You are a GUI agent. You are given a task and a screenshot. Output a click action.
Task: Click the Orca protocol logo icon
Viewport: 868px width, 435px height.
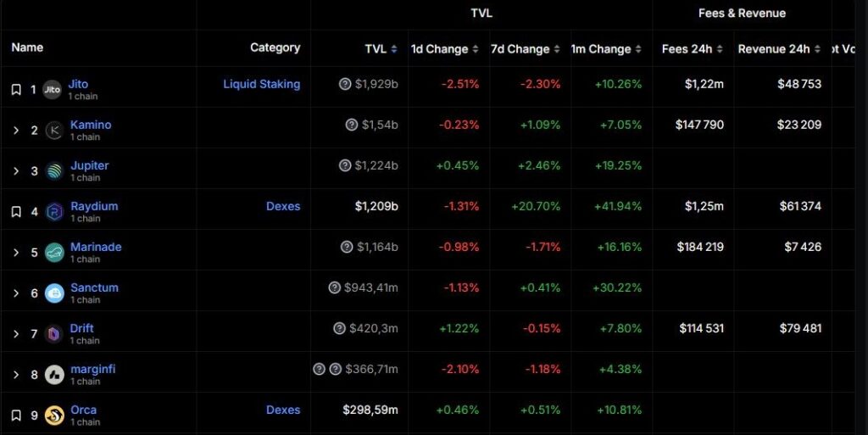(x=54, y=415)
